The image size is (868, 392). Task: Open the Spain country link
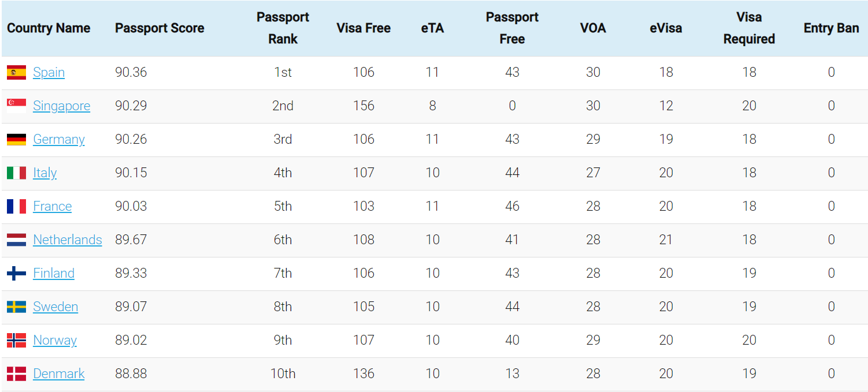49,72
